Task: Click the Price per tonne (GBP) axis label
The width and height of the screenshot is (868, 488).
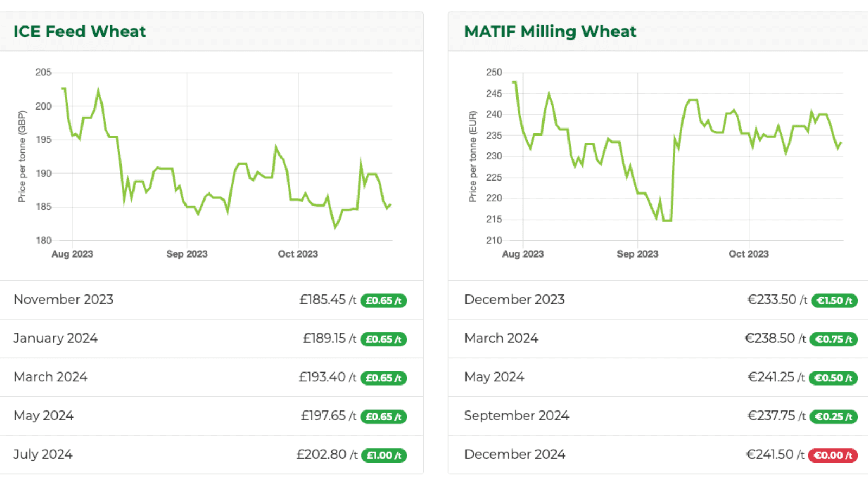Action: 22,156
